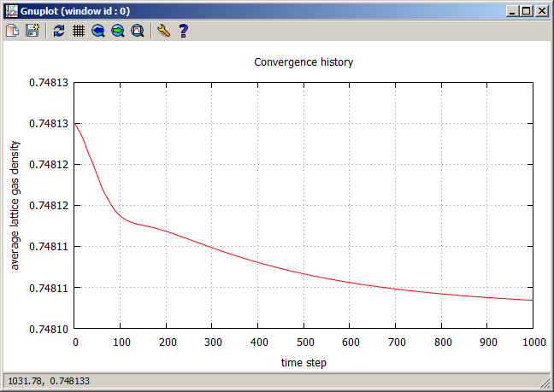
Task: Click 'average lattice gas density' axis label
Action: (x=15, y=206)
